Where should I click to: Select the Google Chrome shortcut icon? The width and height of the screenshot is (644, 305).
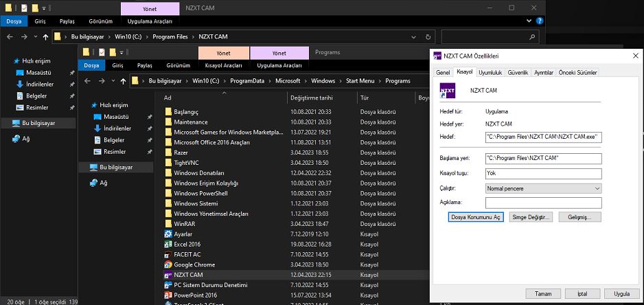click(x=168, y=264)
